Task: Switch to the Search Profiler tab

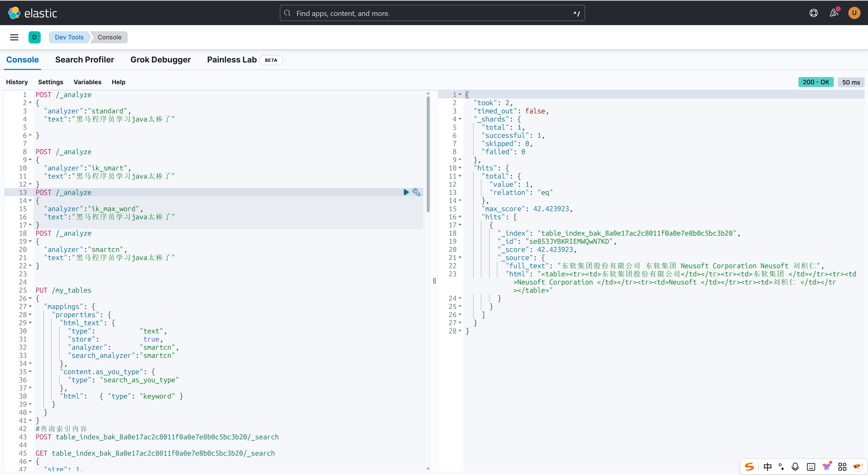Action: click(84, 60)
